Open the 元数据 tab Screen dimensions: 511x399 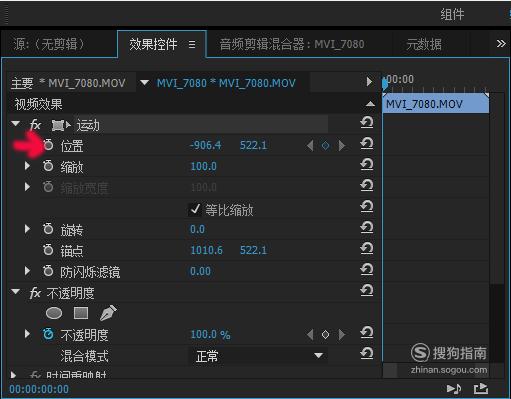pos(424,44)
